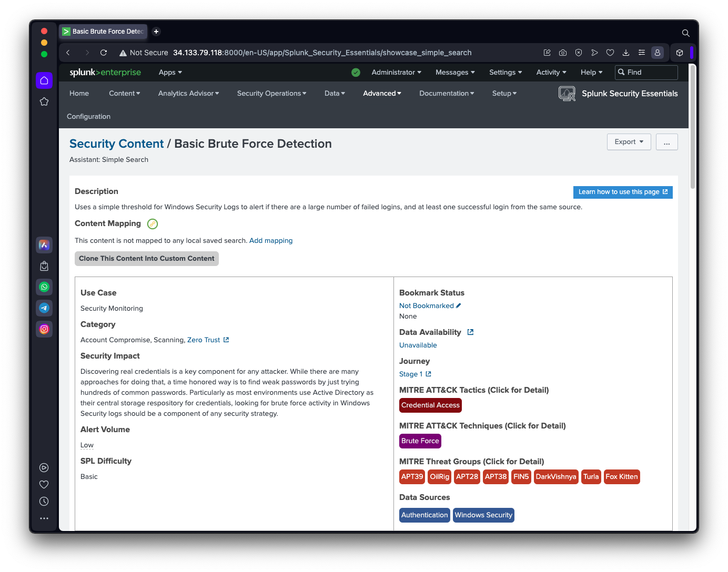Open the Player icon in sidebar
The height and width of the screenshot is (572, 728).
[x=44, y=468]
